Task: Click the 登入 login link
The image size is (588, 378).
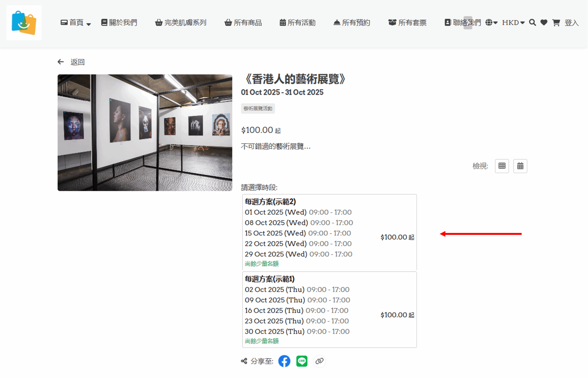Action: tap(571, 23)
